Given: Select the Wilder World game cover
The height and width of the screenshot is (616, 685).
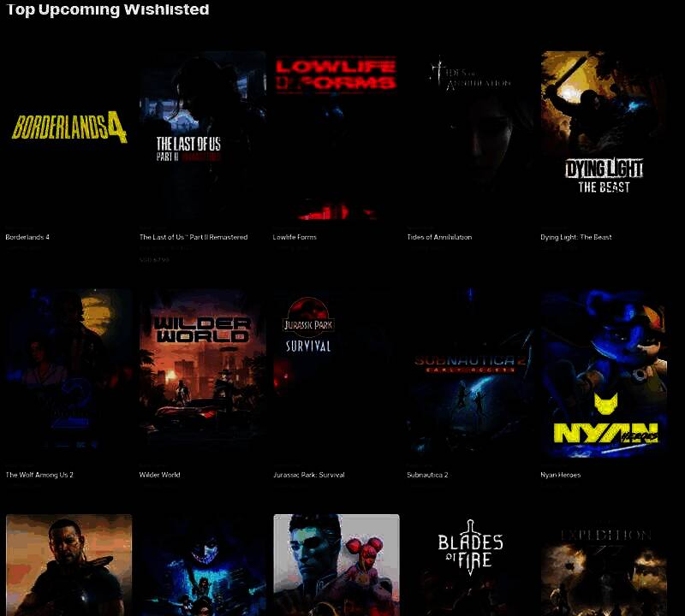Looking at the screenshot, I should point(202,374).
